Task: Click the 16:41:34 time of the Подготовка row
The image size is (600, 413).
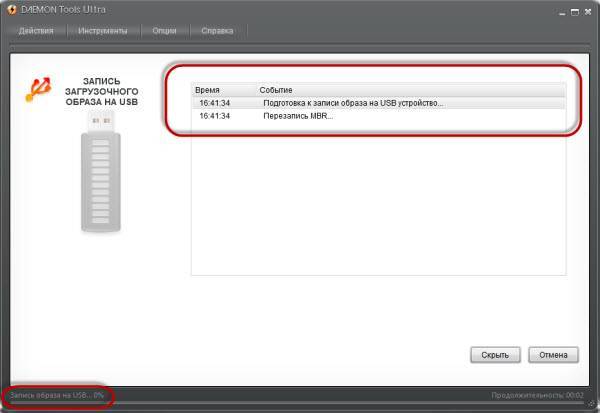Action: coord(215,103)
